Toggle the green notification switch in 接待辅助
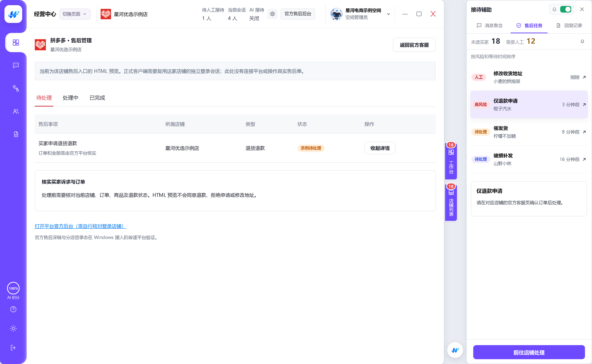592x364 pixels. click(x=565, y=9)
